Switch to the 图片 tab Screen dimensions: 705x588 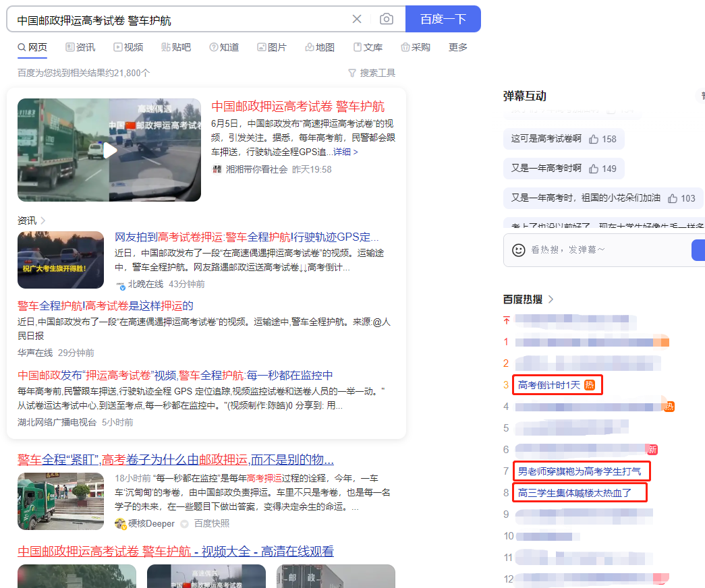tap(272, 47)
